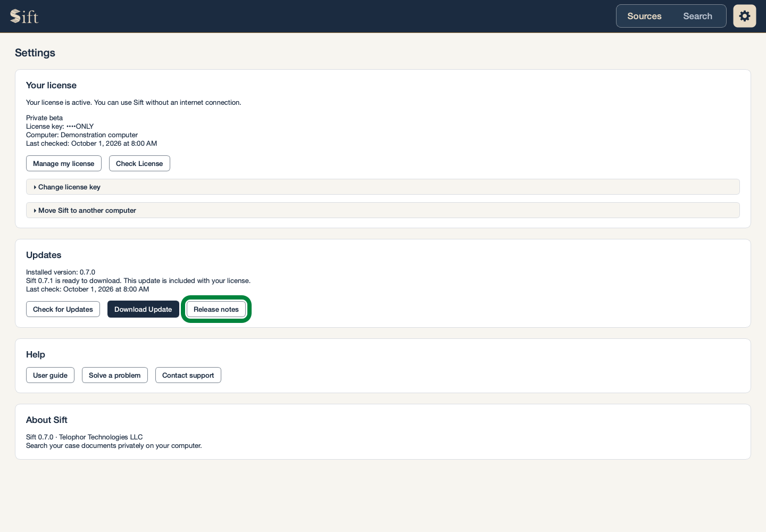The image size is (766, 532).
Task: View the Release notes
Action: tap(216, 309)
